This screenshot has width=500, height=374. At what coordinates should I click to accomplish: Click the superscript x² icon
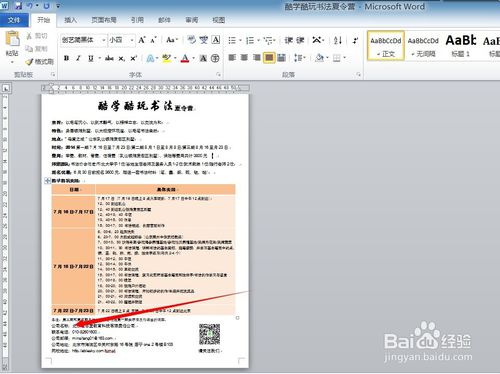click(134, 58)
